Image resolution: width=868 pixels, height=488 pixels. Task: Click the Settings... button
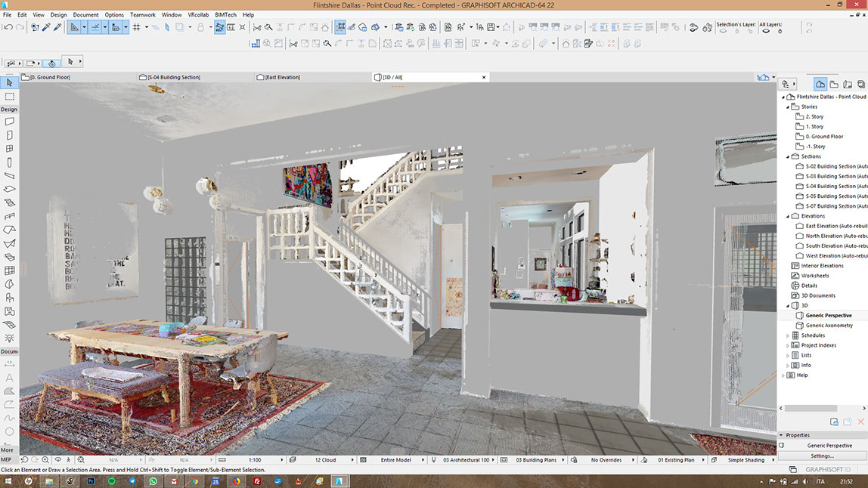tap(823, 456)
